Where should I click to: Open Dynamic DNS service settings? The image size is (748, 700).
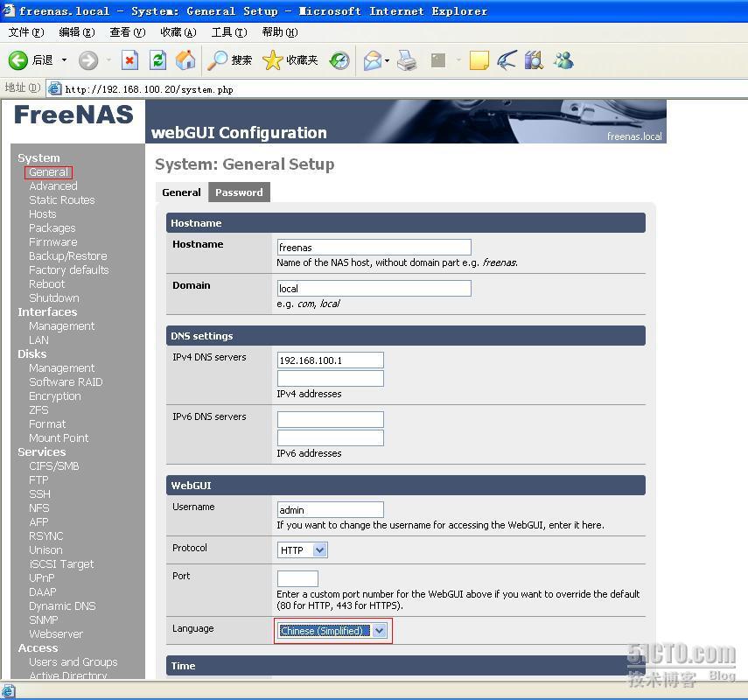click(62, 606)
